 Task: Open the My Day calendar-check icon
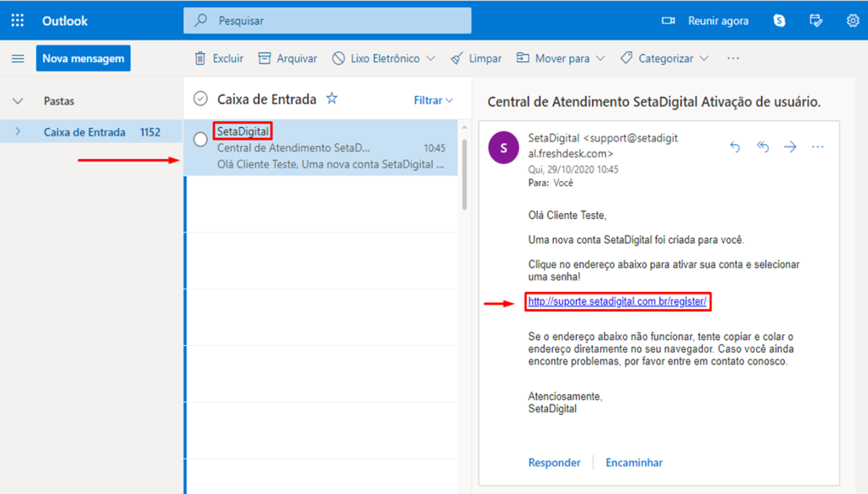816,21
